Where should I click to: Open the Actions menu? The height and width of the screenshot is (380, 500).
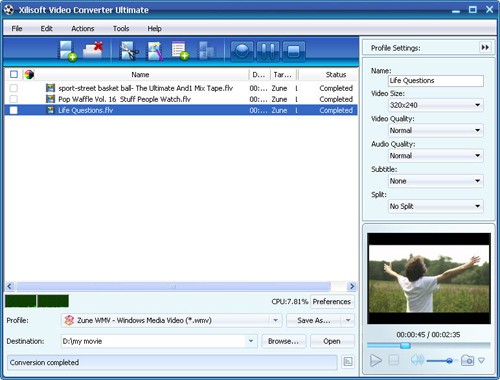83,28
